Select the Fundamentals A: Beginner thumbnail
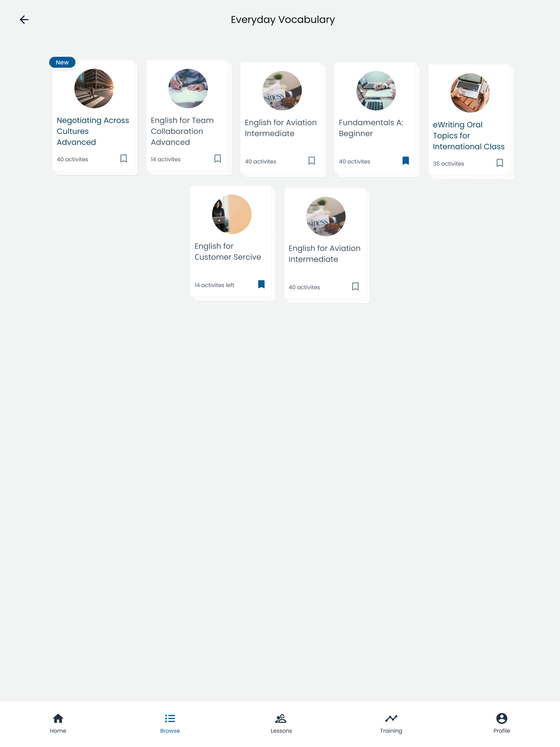 coord(376,91)
